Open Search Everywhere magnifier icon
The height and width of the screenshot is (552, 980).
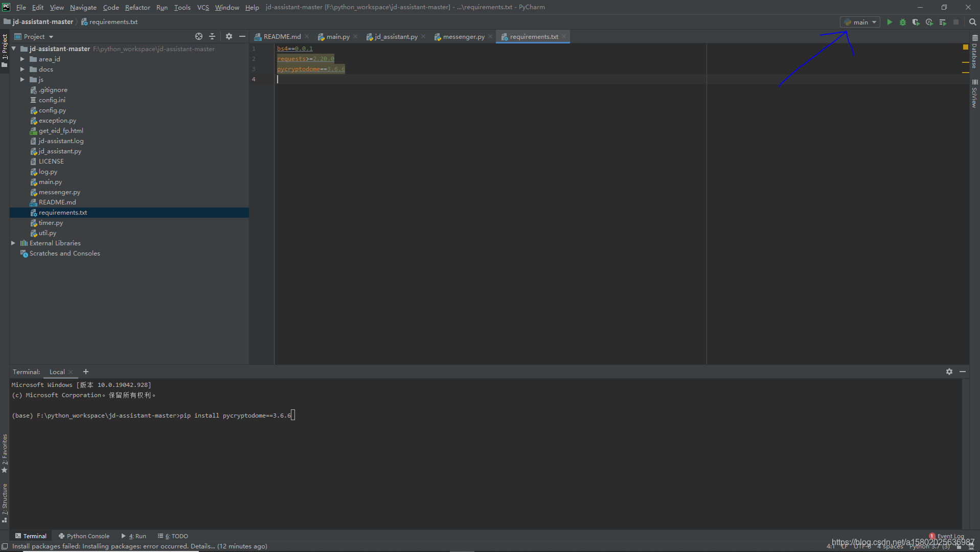pyautogui.click(x=972, y=22)
